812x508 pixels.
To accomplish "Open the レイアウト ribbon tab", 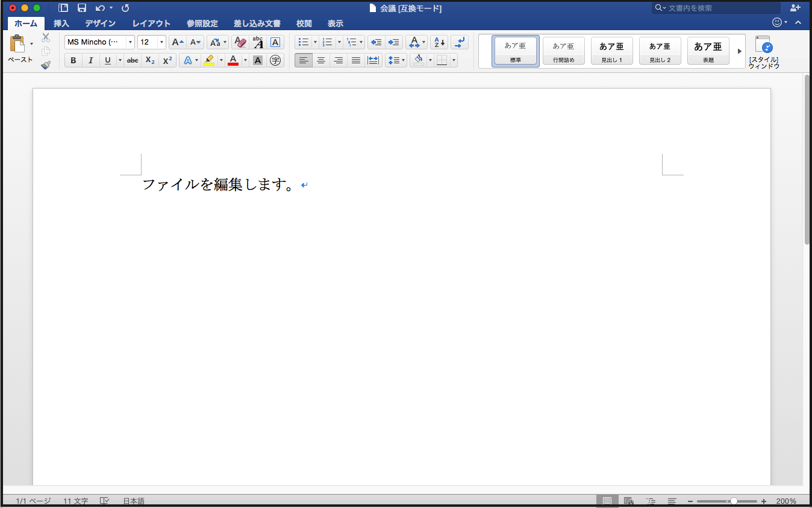I will [151, 24].
